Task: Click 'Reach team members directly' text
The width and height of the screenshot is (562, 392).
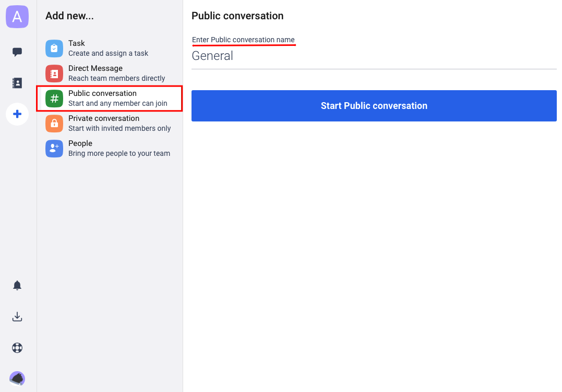Action: tap(117, 78)
